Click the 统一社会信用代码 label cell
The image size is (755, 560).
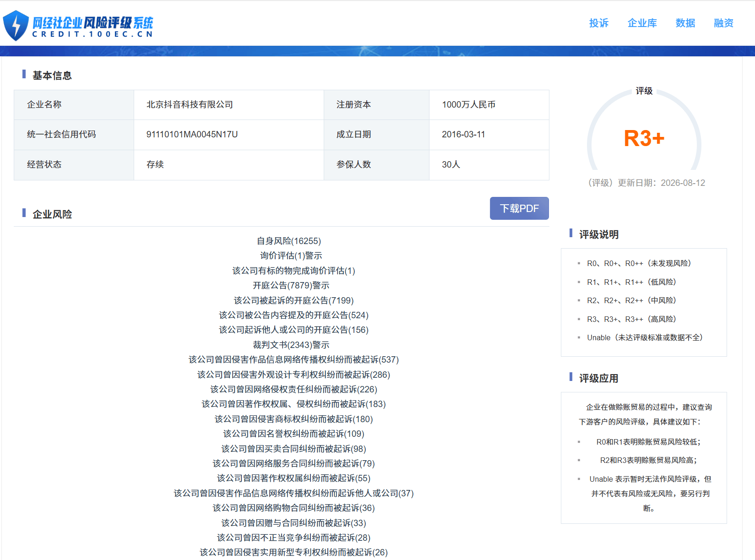(x=74, y=135)
